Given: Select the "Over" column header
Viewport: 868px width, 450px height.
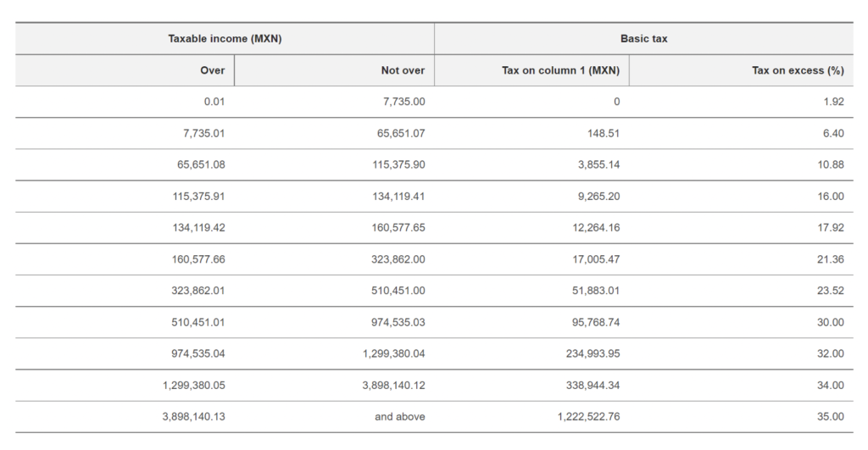Looking at the screenshot, I should click(x=212, y=70).
